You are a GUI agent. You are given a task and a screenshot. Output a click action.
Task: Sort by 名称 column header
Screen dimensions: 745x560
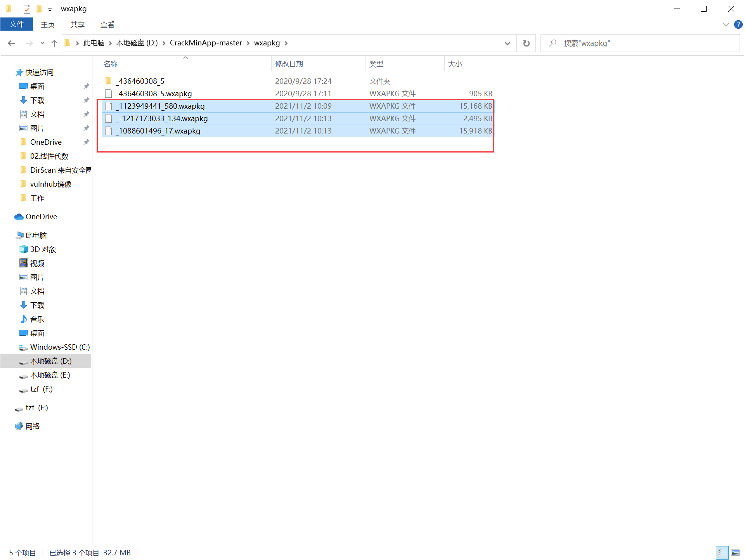click(111, 64)
